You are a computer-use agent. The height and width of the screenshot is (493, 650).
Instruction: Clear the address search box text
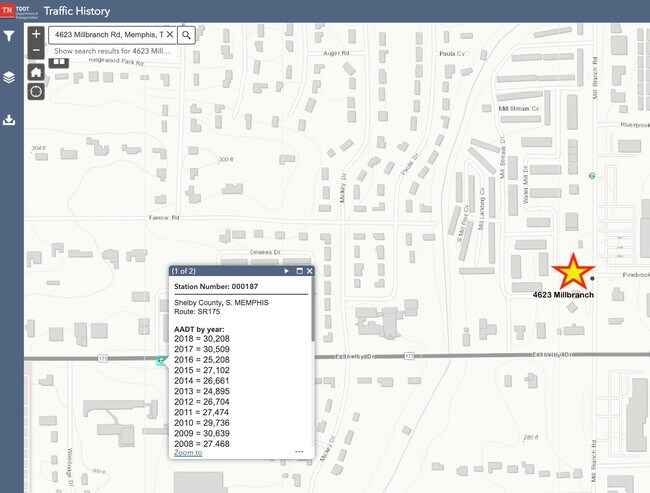point(169,34)
